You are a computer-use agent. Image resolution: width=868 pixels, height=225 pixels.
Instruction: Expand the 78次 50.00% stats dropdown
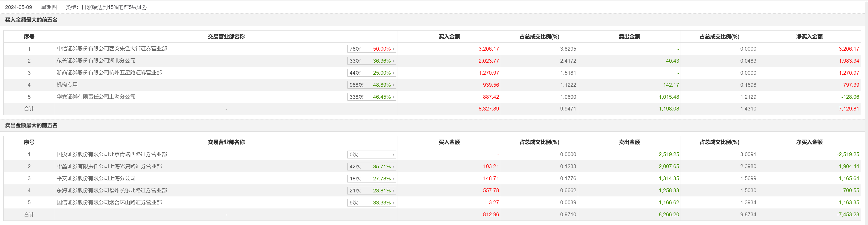point(371,49)
